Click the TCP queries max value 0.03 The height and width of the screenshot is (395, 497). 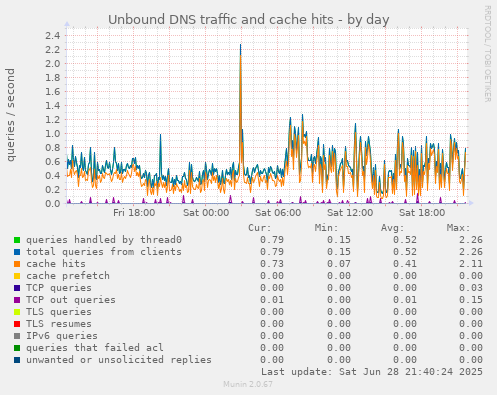(x=470, y=288)
